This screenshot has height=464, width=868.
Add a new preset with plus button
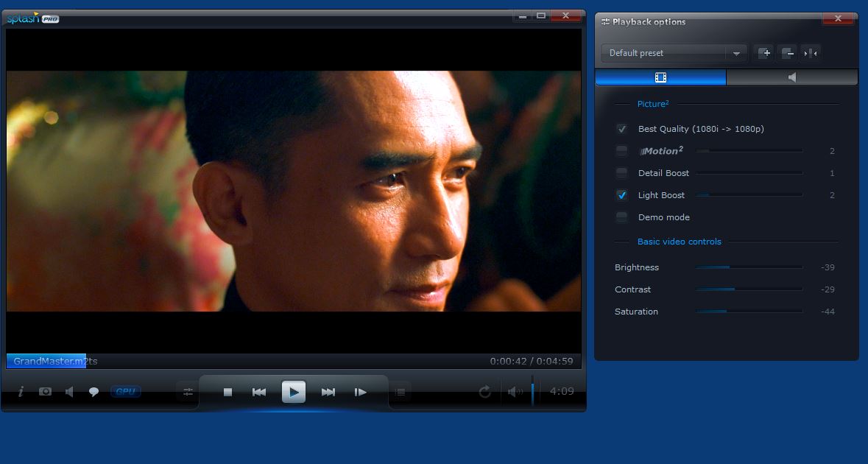coord(764,53)
